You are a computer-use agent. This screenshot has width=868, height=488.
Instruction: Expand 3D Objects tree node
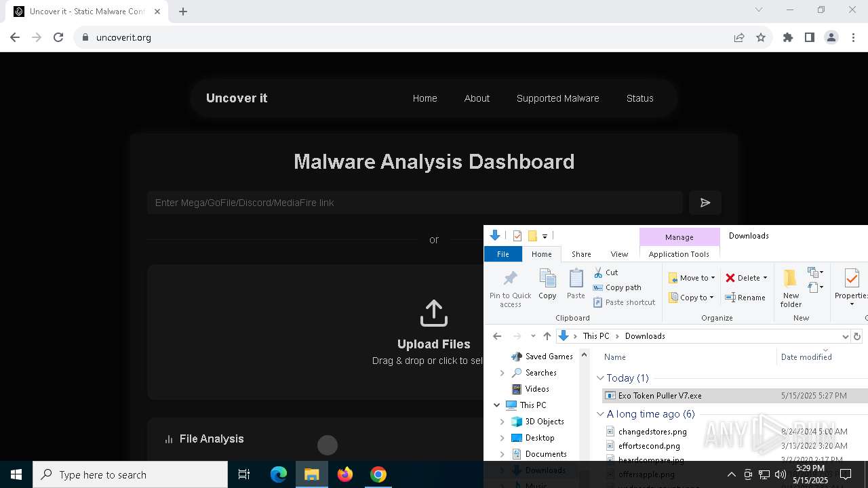click(x=502, y=422)
